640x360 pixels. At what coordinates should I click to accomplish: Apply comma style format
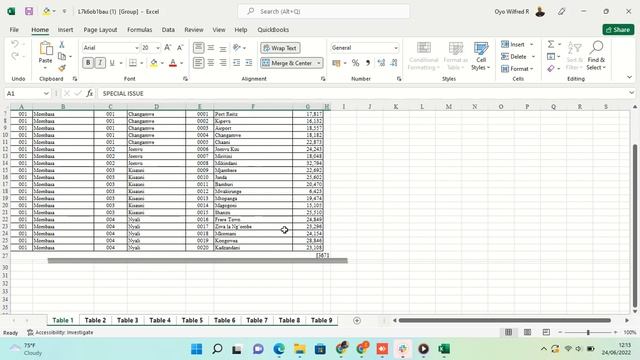pyautogui.click(x=368, y=63)
